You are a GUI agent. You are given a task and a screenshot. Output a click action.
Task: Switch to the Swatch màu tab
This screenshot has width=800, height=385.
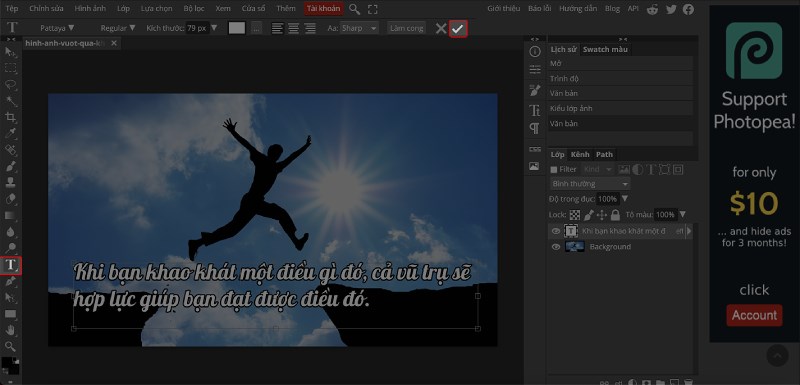pyautogui.click(x=605, y=49)
